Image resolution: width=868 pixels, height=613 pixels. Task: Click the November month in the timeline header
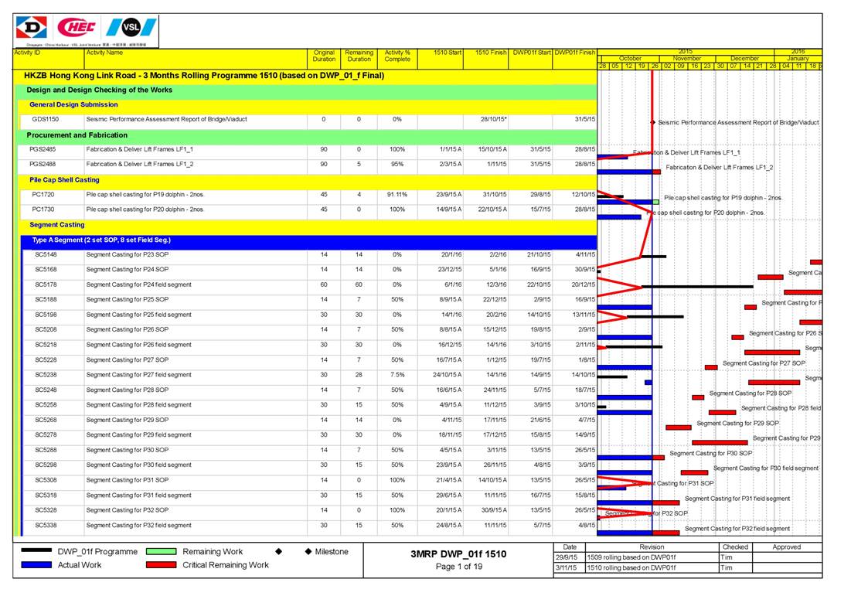687,58
